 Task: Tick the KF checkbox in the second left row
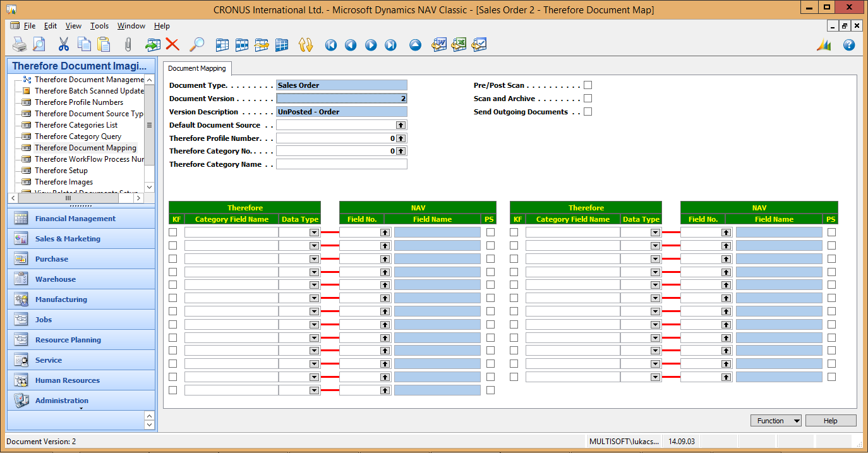(x=173, y=245)
